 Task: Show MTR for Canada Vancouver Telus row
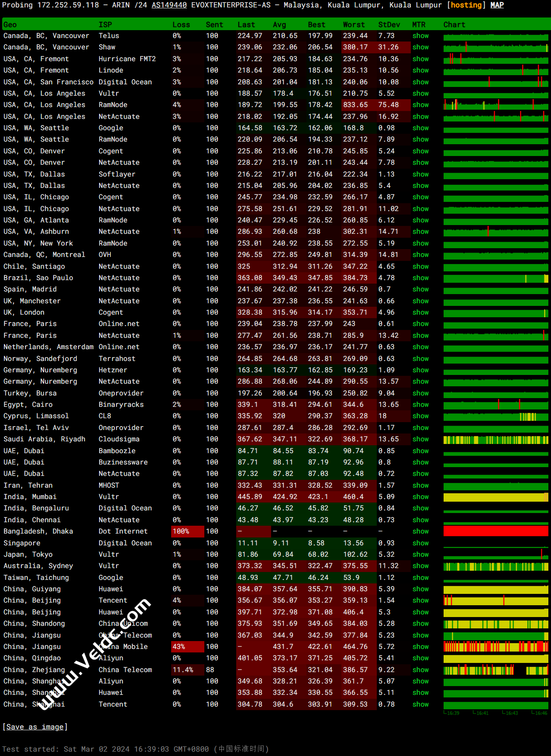tap(420, 36)
